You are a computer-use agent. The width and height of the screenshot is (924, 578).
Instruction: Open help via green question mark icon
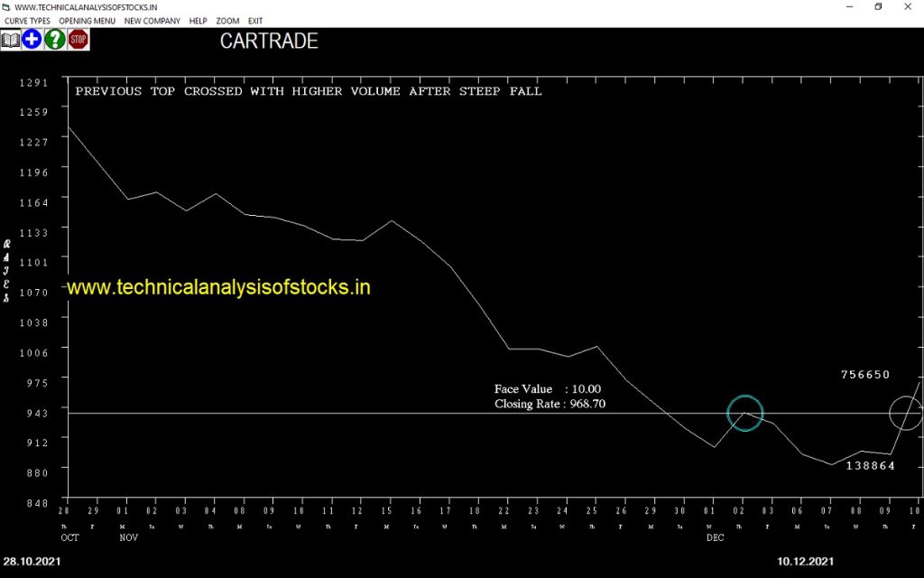click(x=55, y=39)
